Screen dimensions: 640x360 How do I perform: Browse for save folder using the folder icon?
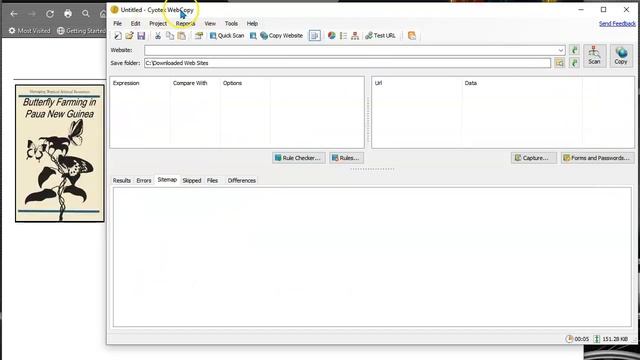(560, 63)
